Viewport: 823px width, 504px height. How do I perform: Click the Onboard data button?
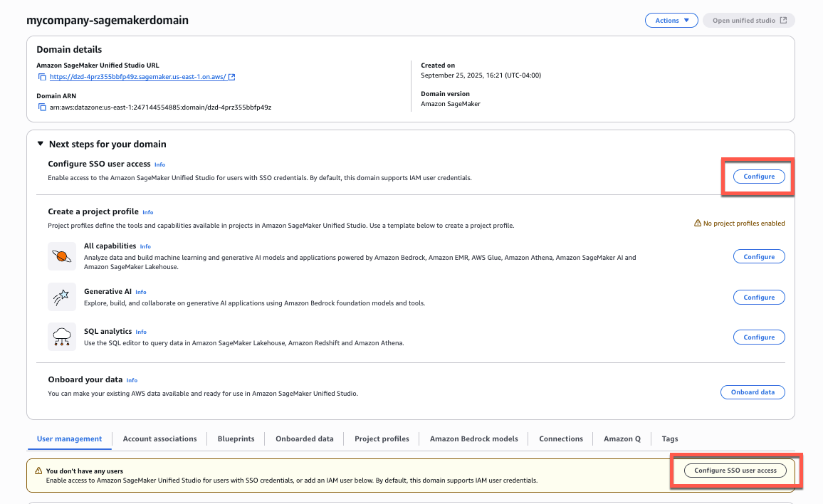[753, 392]
